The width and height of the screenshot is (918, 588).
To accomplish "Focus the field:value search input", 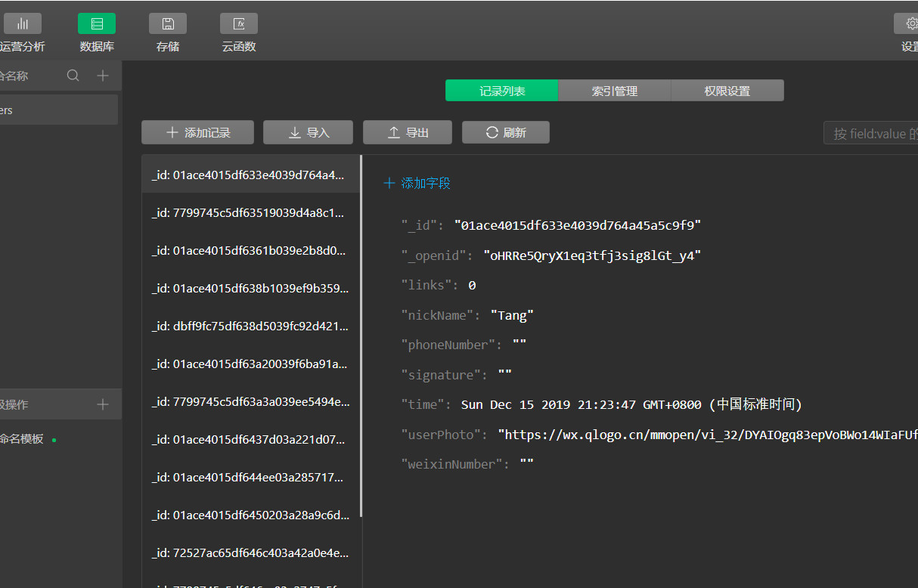I will click(x=871, y=134).
